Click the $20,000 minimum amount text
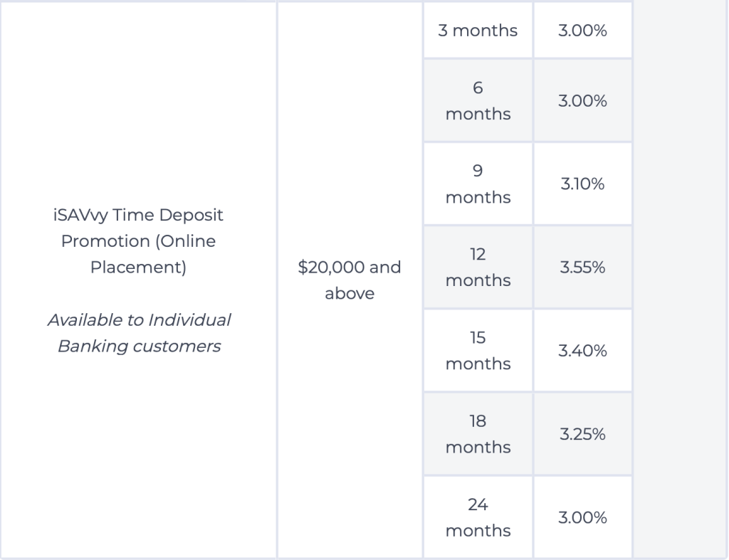The width and height of the screenshot is (729, 560). (x=349, y=268)
